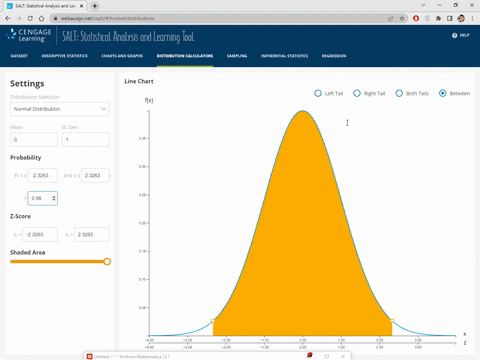The height and width of the screenshot is (360, 480).
Task: Click the left boundary handle on curve
Action: click(213, 321)
